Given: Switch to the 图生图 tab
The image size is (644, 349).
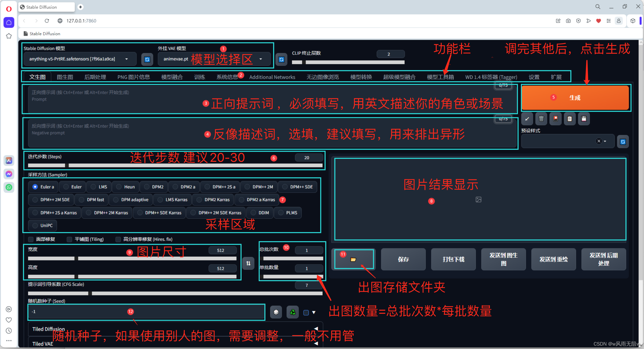Looking at the screenshot, I should [65, 76].
